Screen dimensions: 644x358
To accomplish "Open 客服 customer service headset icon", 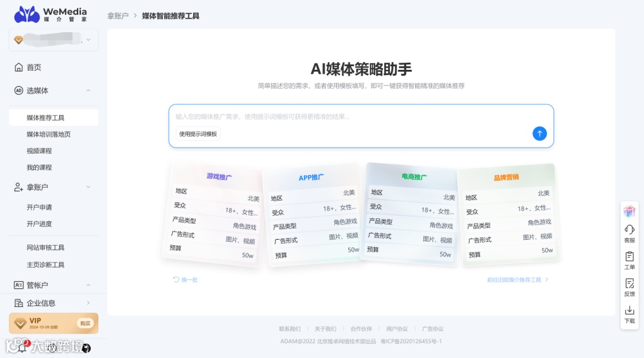I will click(x=629, y=230).
